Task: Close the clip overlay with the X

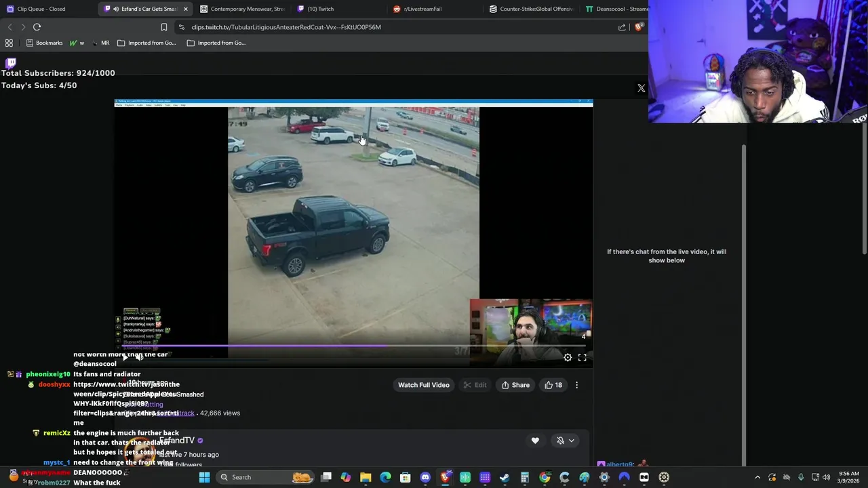Action: [x=642, y=88]
